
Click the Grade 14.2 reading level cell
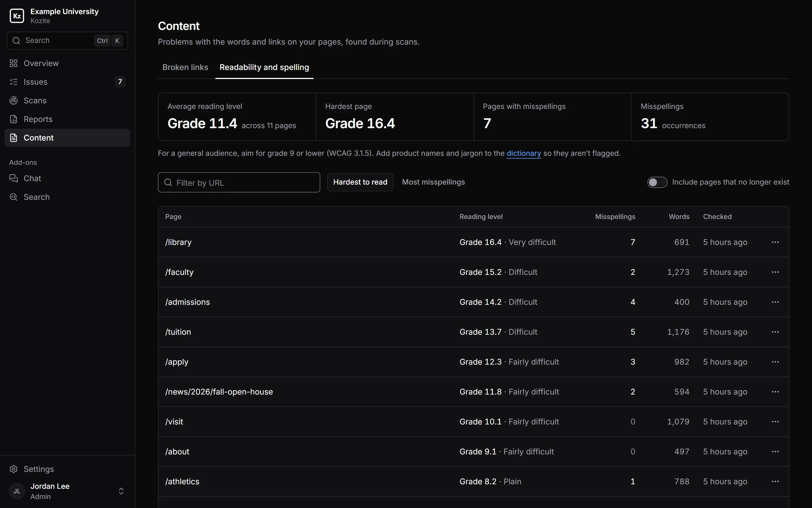click(x=498, y=302)
